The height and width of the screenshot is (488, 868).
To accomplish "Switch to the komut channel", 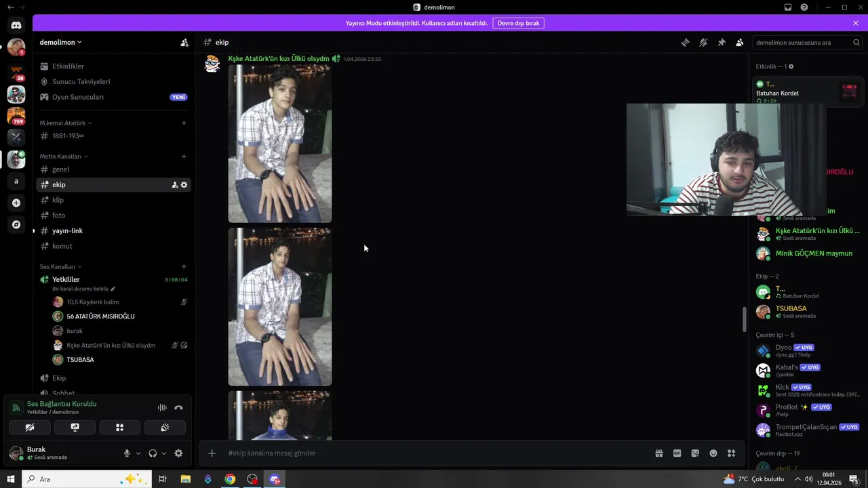I will pyautogui.click(x=113, y=246).
